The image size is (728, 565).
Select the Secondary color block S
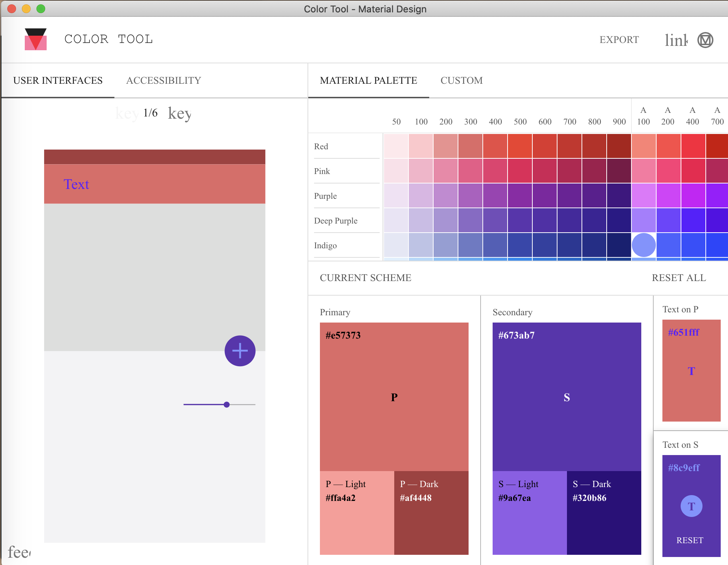pyautogui.click(x=567, y=397)
